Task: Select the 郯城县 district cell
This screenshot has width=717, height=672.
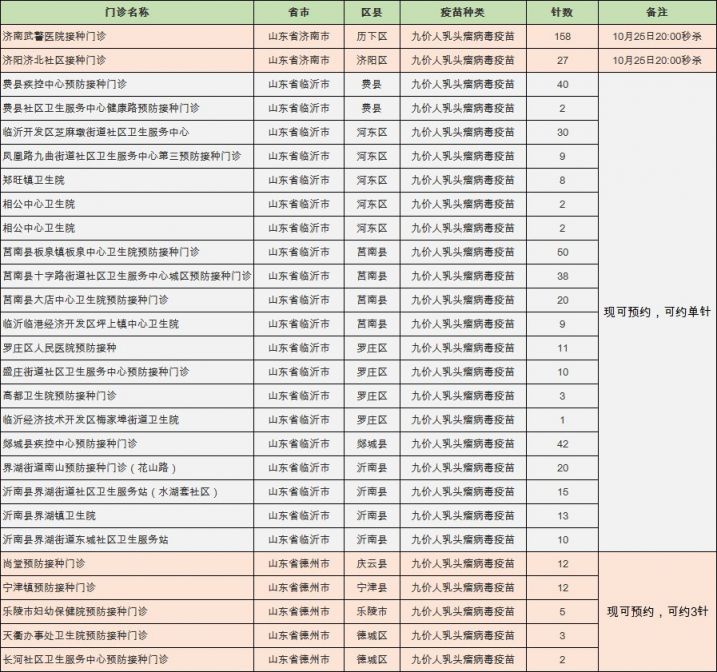Action: coord(372,444)
